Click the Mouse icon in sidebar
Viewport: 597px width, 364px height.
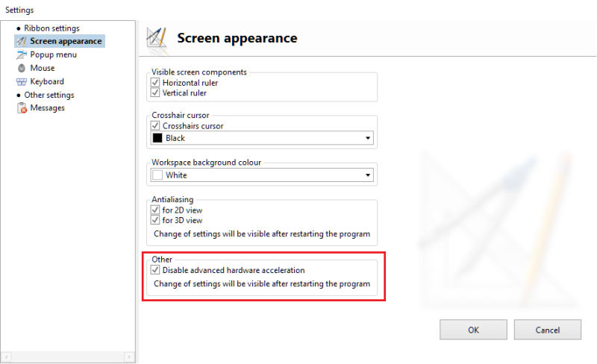click(22, 68)
